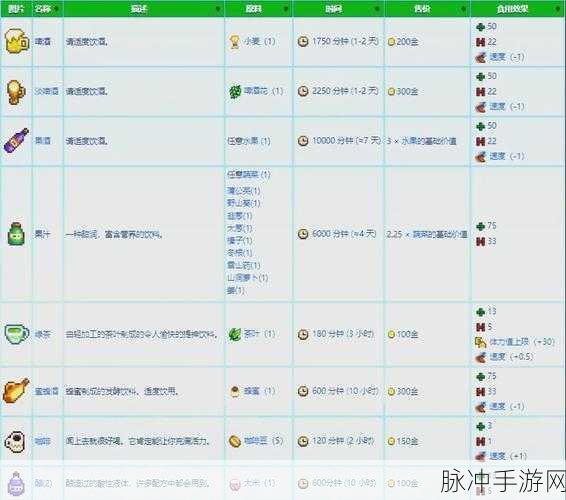Click the green energy icon beside 75 in juice row
The height and width of the screenshot is (500, 566).
pos(480,226)
